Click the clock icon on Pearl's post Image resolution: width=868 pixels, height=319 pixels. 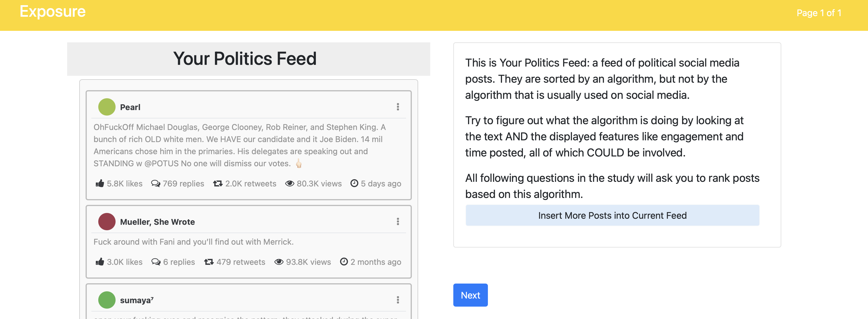[354, 183]
